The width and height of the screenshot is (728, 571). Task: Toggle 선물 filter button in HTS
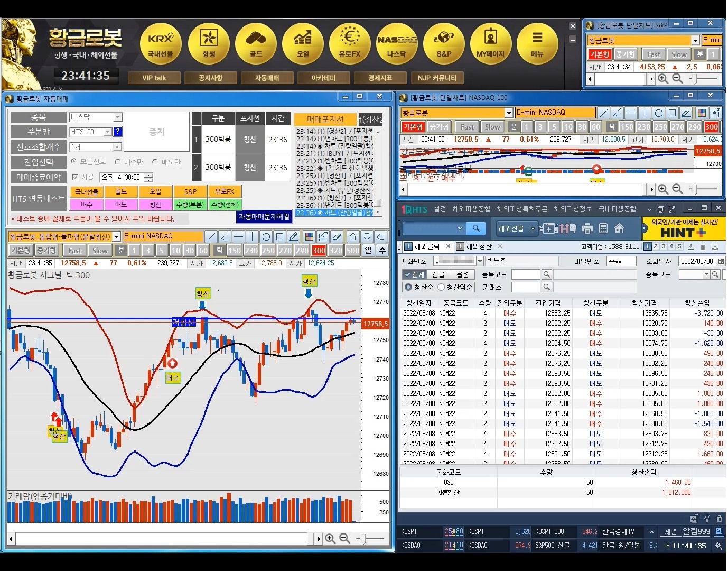438,274
